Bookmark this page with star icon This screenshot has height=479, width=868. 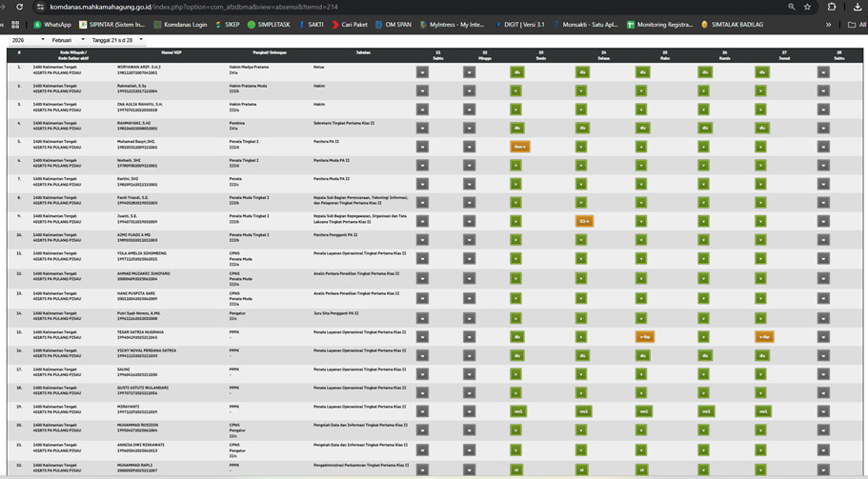[807, 7]
